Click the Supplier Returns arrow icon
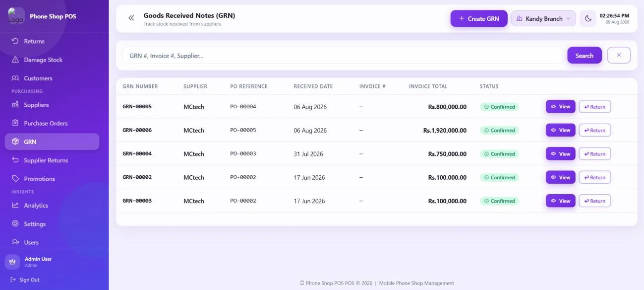 pos(15,160)
